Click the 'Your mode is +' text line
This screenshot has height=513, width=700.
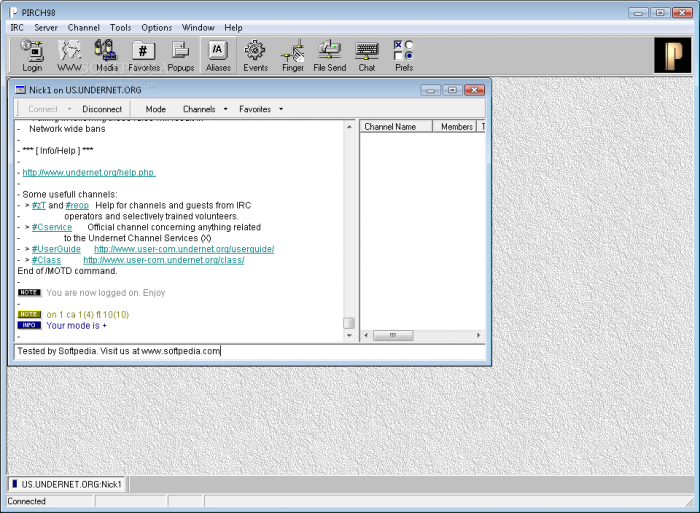tap(76, 325)
